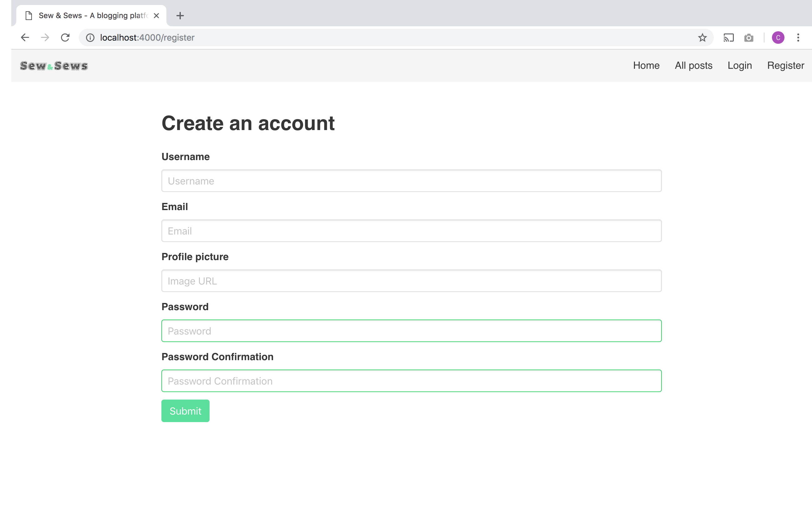Focus the Image URL field
Image resolution: width=812 pixels, height=514 pixels.
click(411, 281)
